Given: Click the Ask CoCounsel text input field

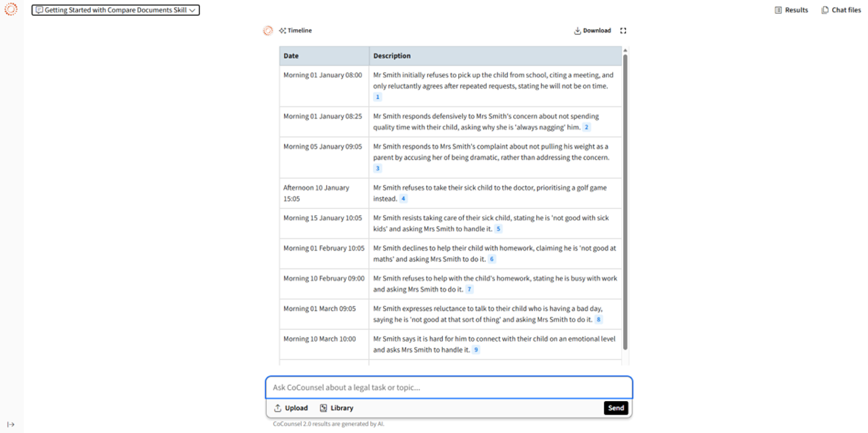Looking at the screenshot, I should (x=448, y=388).
